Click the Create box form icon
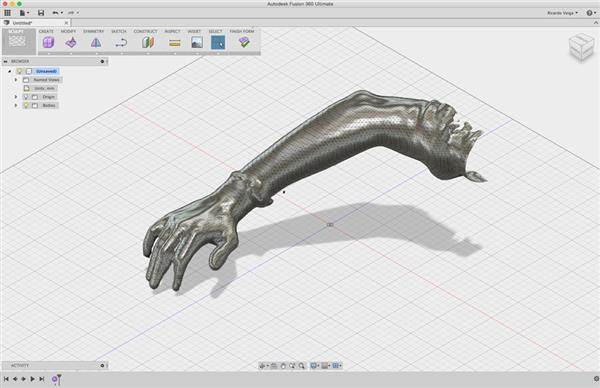Image resolution: width=600 pixels, height=388 pixels. [48, 42]
